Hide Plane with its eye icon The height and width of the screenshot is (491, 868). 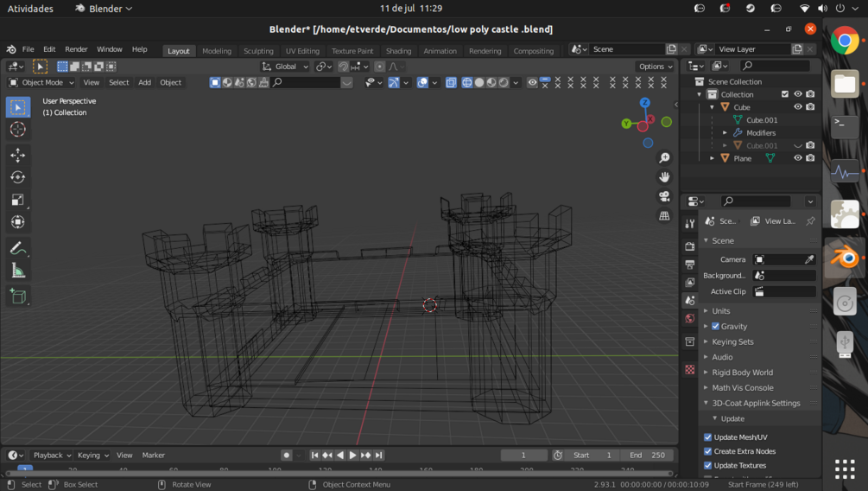[x=798, y=158]
